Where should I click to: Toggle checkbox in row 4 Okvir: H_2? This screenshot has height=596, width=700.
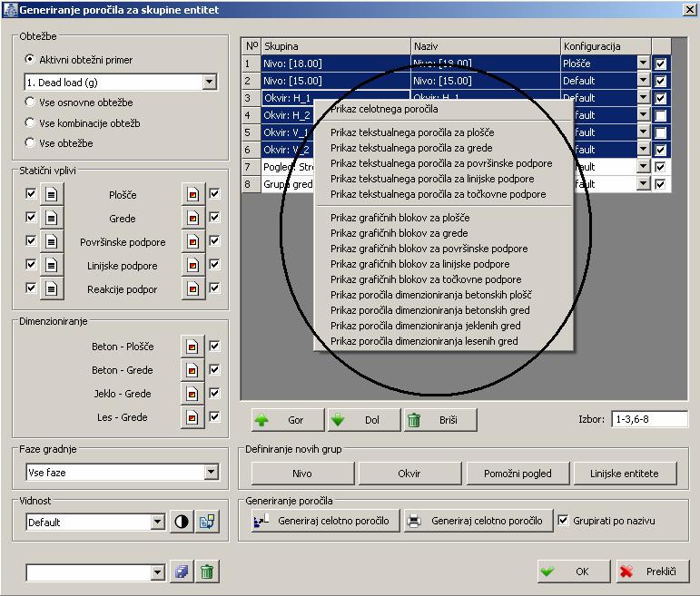click(x=661, y=115)
